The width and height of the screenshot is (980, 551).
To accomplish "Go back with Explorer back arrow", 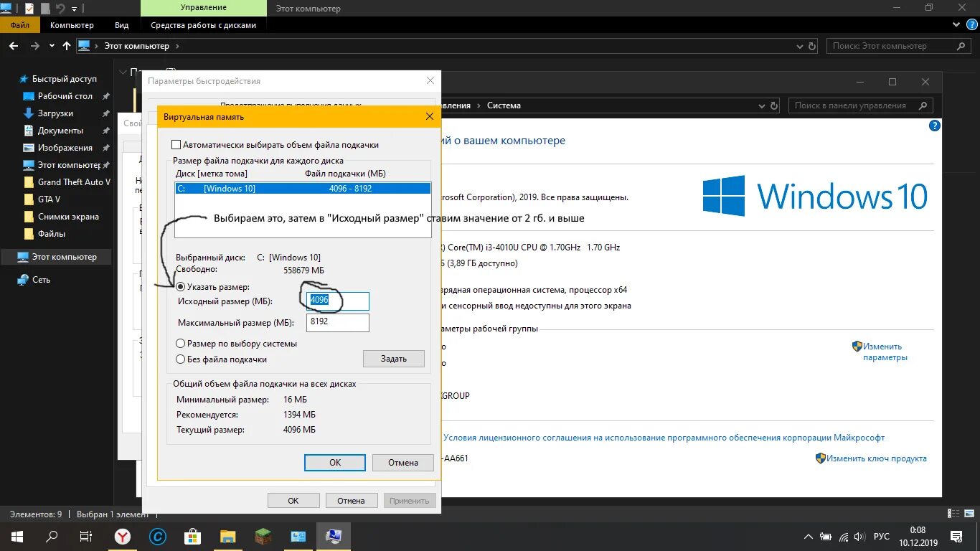I will click(x=14, y=46).
